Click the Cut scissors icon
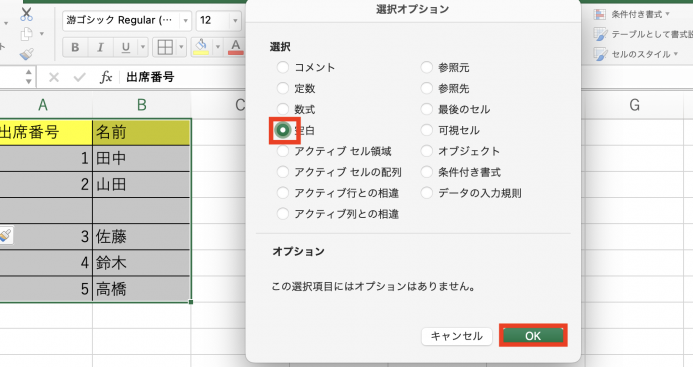Viewport: 693px width, 367px height. click(27, 14)
